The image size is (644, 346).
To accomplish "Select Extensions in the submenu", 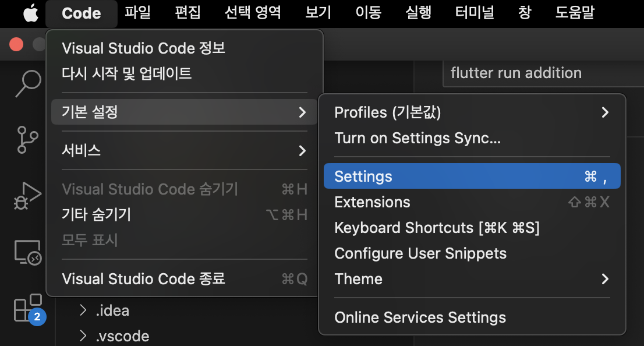I will tap(472, 202).
